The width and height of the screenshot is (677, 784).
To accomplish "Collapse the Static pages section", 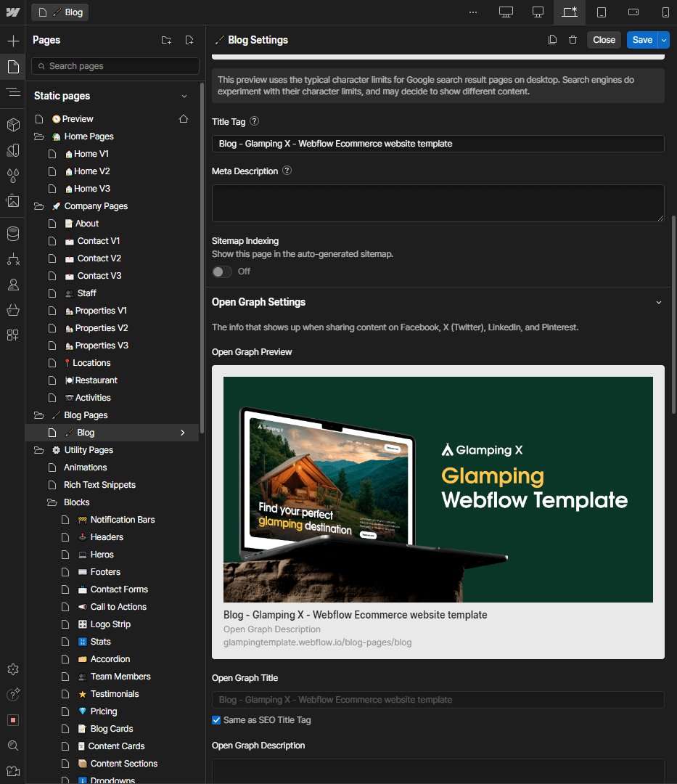I will (x=184, y=95).
